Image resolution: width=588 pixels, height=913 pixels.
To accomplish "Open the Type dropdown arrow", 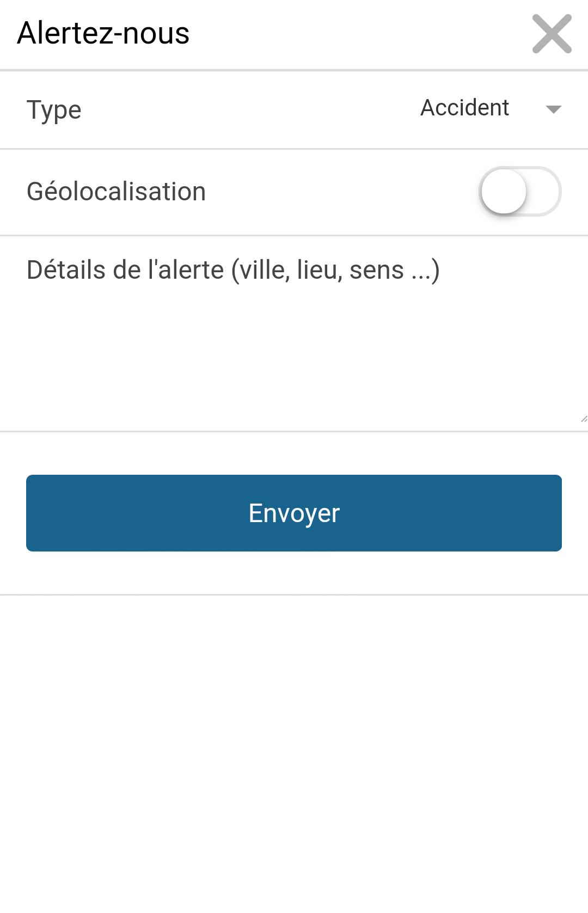I will pyautogui.click(x=553, y=109).
